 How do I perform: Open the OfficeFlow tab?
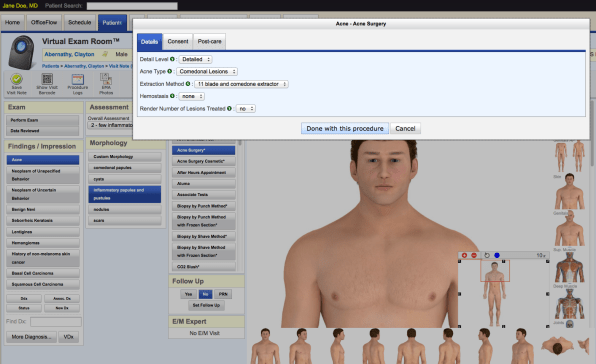click(44, 22)
